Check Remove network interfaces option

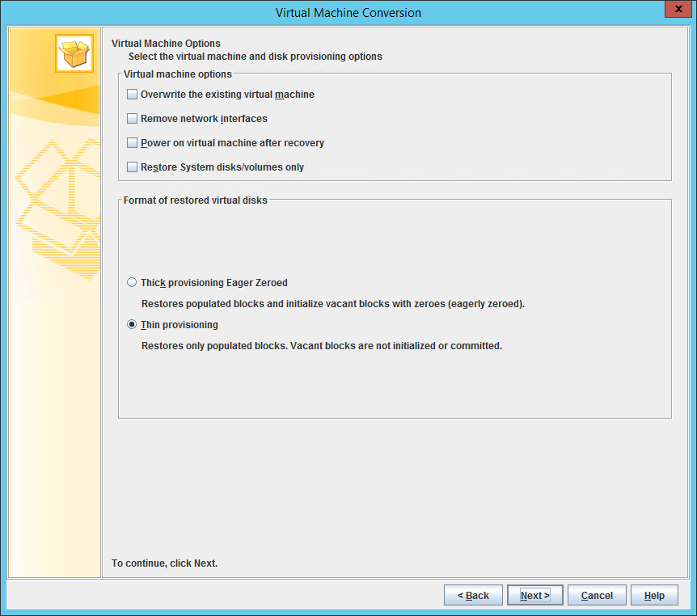(x=133, y=119)
